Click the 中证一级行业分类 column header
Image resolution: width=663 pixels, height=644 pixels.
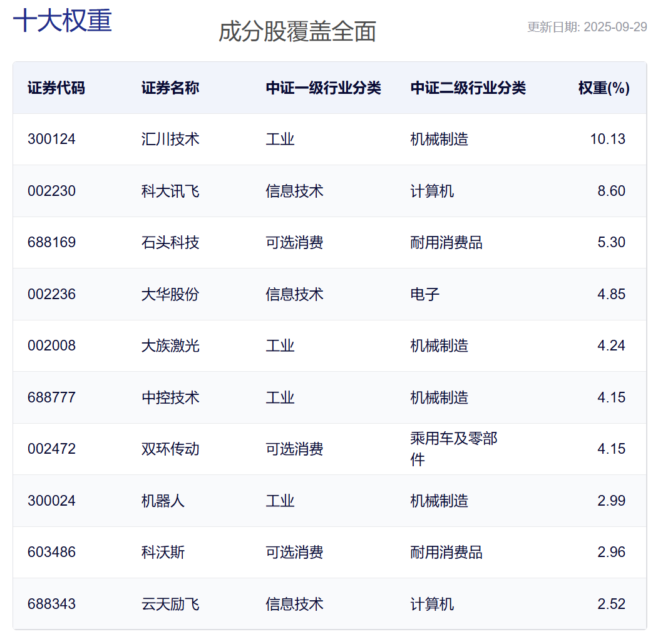324,88
